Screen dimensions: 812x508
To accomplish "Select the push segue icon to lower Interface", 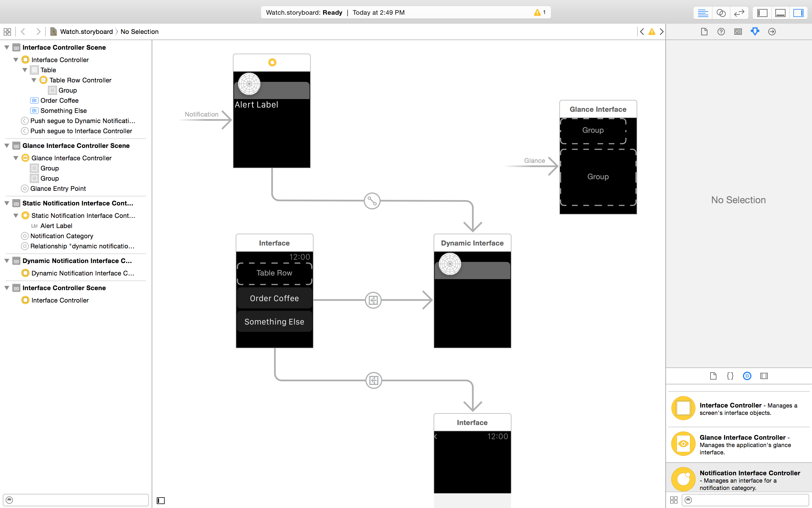I will (374, 380).
